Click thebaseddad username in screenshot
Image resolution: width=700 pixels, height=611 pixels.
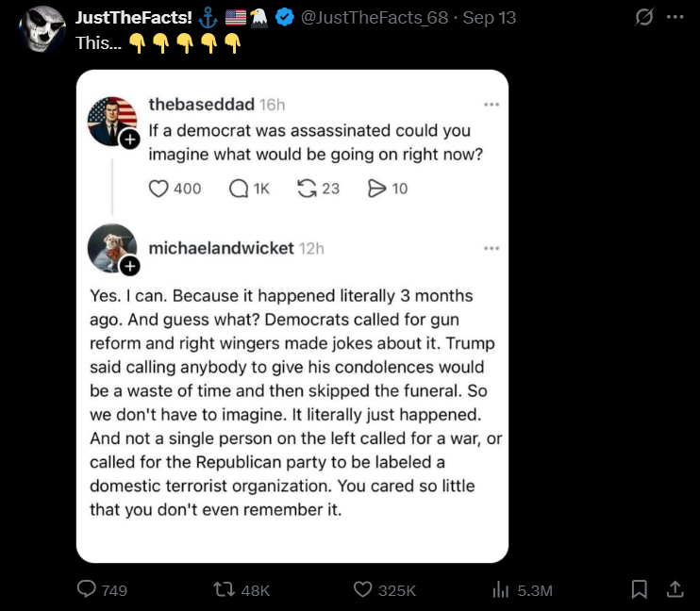pyautogui.click(x=201, y=105)
